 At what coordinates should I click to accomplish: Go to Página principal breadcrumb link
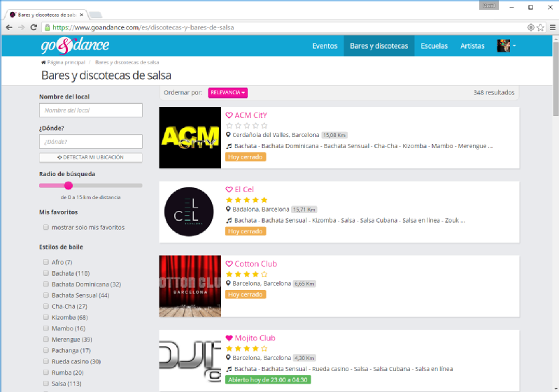tap(66, 62)
